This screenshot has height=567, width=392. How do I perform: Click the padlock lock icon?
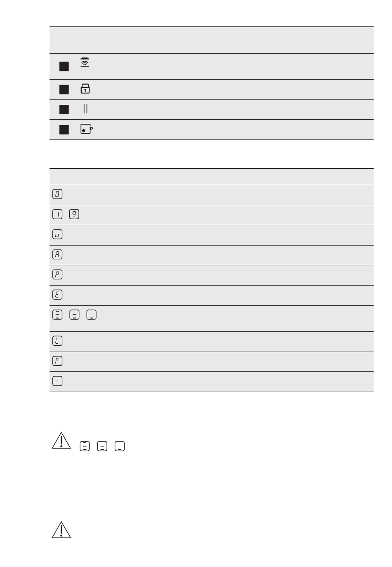[85, 89]
